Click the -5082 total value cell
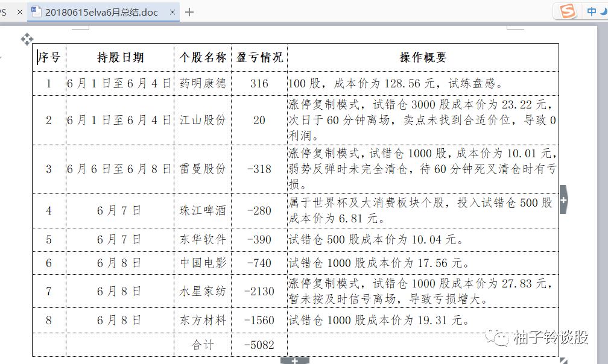 coord(259,345)
